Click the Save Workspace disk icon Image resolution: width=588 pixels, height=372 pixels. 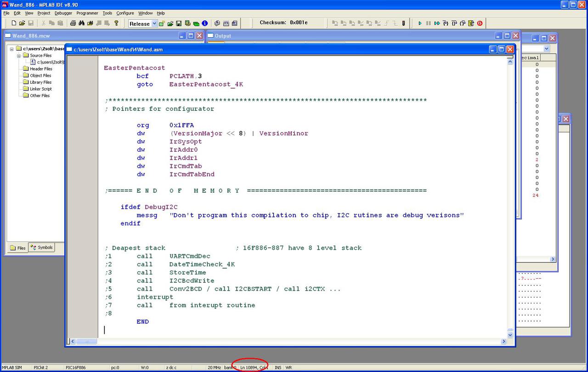[179, 23]
